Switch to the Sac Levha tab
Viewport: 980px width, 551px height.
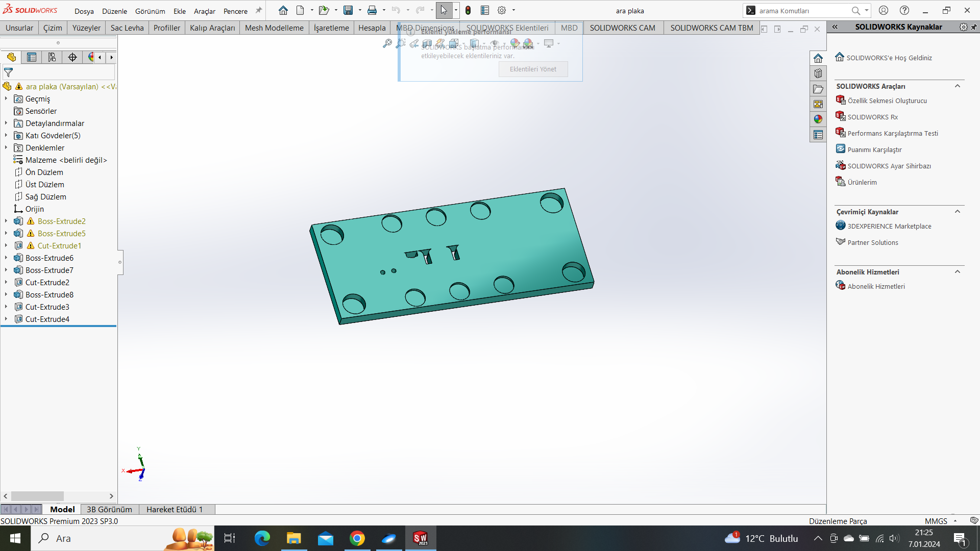pos(127,28)
